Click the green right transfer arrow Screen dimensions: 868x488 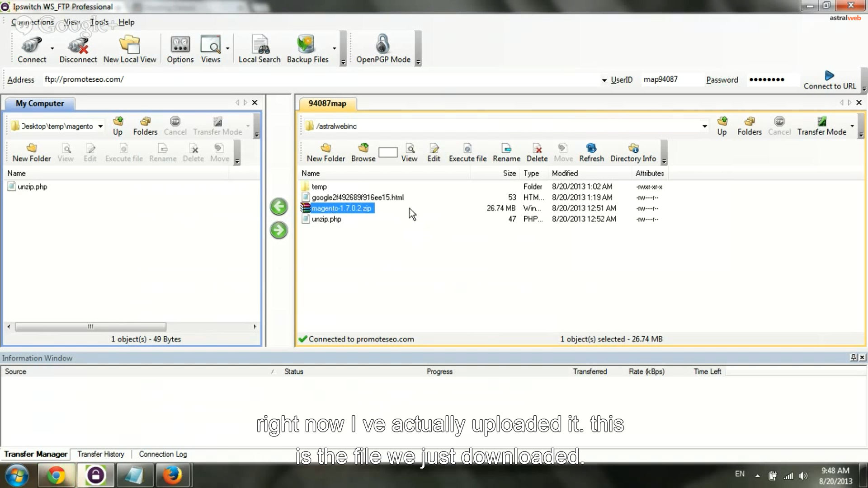pyautogui.click(x=279, y=230)
